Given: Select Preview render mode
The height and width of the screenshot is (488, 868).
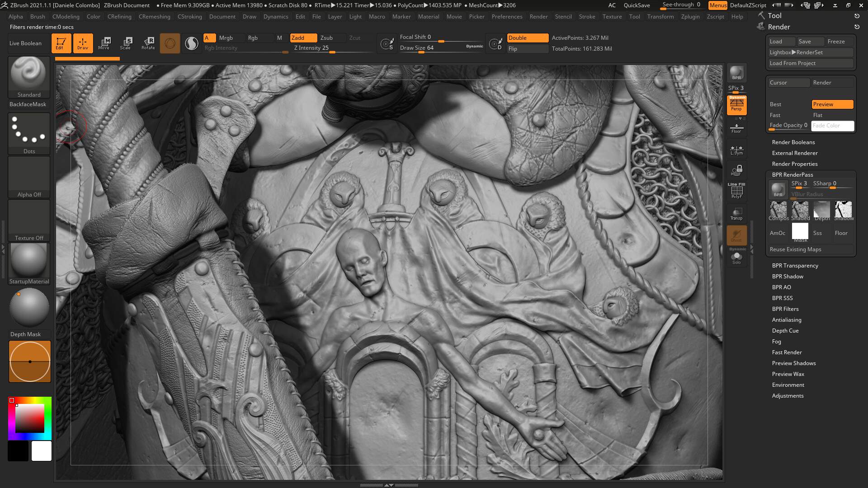Looking at the screenshot, I should pyautogui.click(x=832, y=104).
